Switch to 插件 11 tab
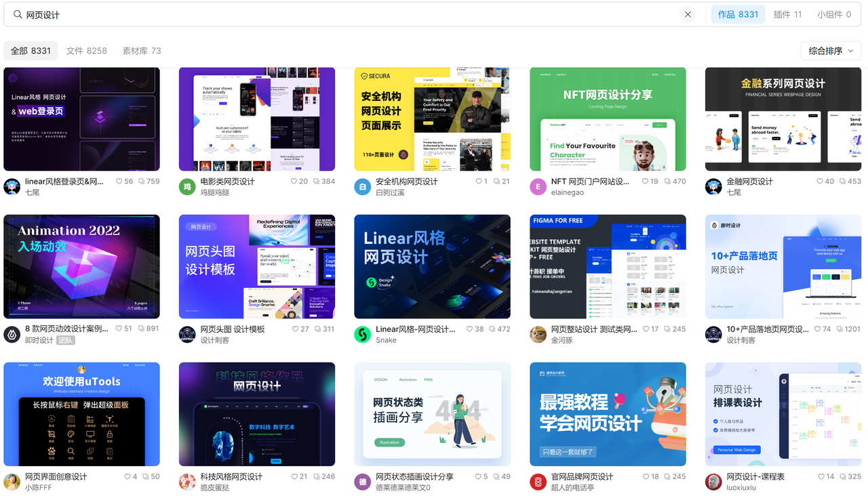Image resolution: width=868 pixels, height=496 pixels. [x=787, y=14]
